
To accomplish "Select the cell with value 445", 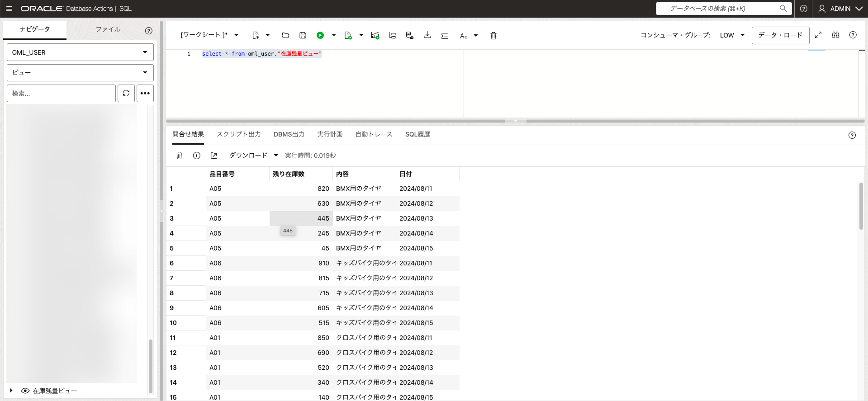I will point(301,218).
